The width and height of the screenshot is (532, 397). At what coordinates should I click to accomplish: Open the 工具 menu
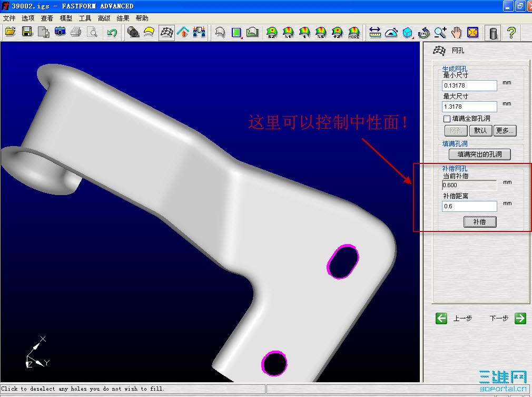pos(85,18)
